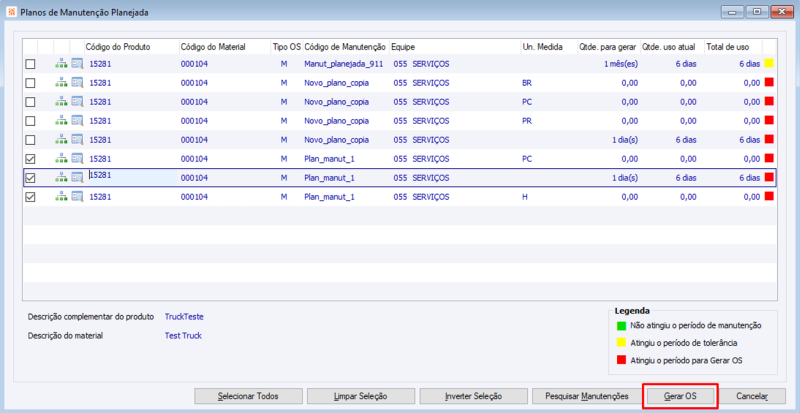Open hierarchy tree icon for Manut_planejada_911 row
800x413 pixels.
[x=61, y=64]
